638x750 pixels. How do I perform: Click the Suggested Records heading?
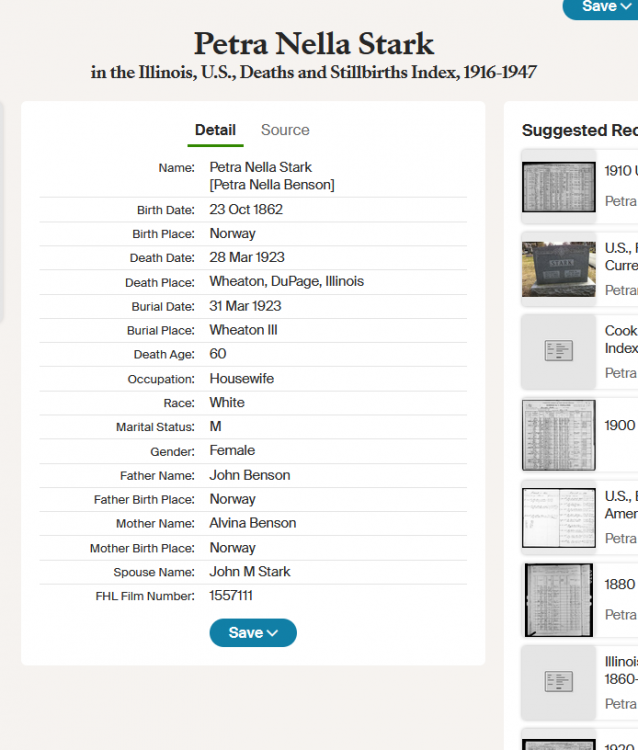pos(580,131)
